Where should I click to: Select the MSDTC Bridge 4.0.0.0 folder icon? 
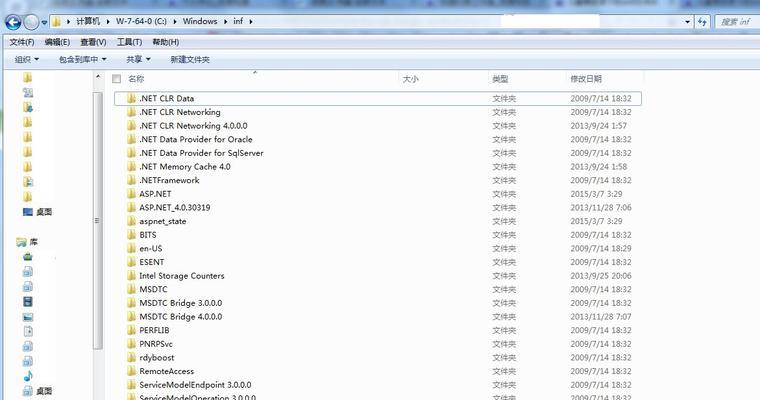(131, 317)
